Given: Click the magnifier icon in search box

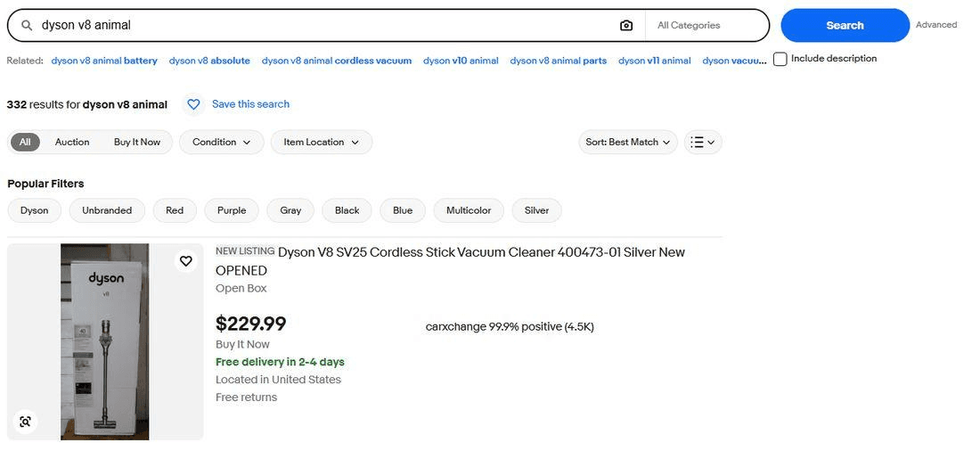Looking at the screenshot, I should [x=27, y=26].
